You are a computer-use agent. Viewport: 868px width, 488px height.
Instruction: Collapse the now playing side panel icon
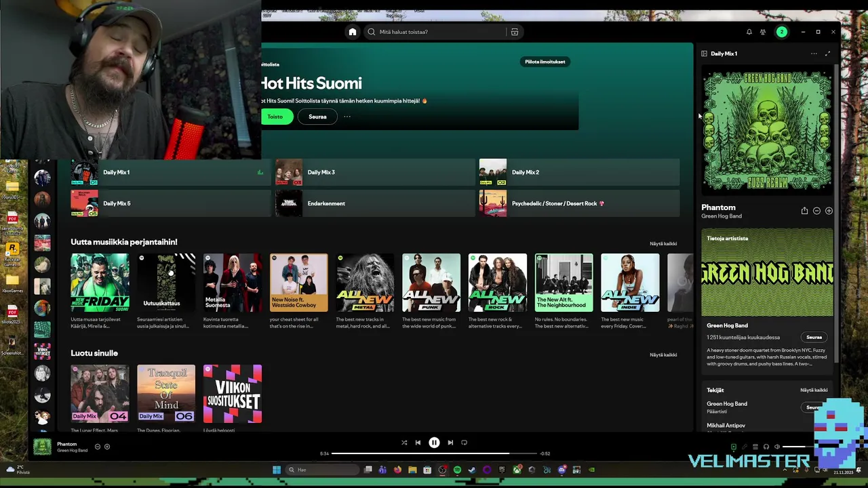tap(704, 54)
